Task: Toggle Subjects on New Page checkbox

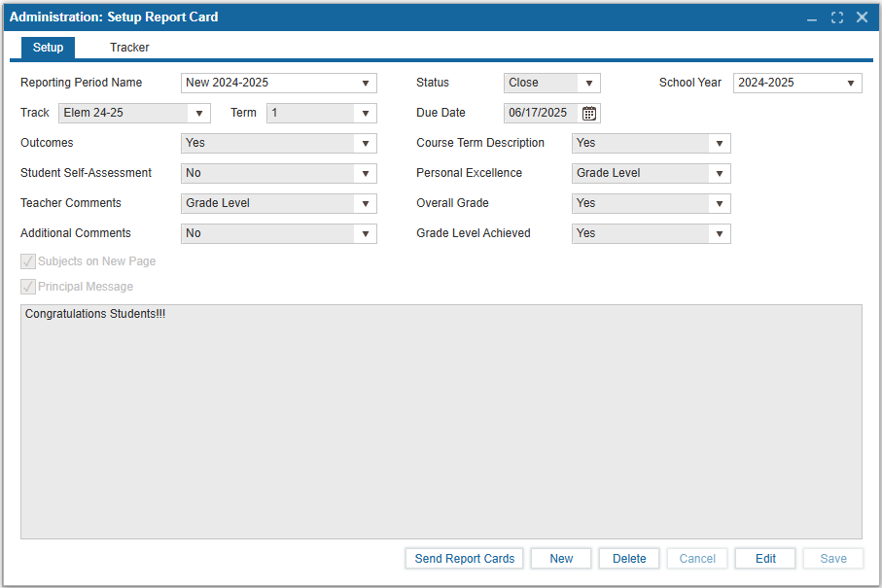Action: (28, 261)
